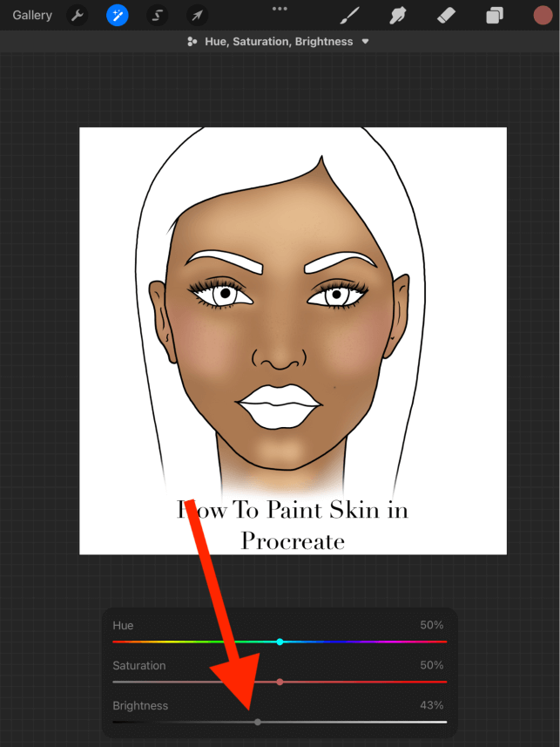Select the Brush tool
560x747 pixels.
click(349, 16)
